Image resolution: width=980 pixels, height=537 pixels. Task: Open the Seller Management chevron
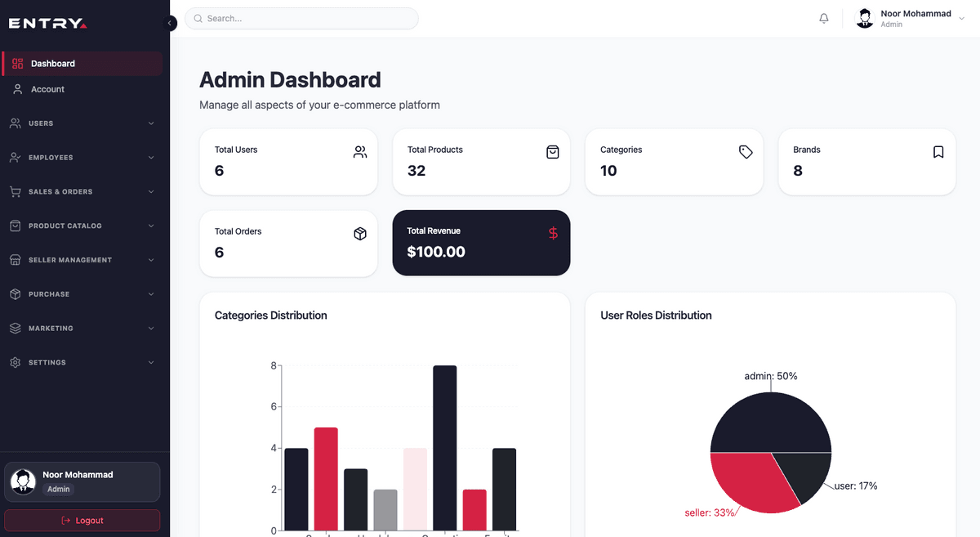151,260
